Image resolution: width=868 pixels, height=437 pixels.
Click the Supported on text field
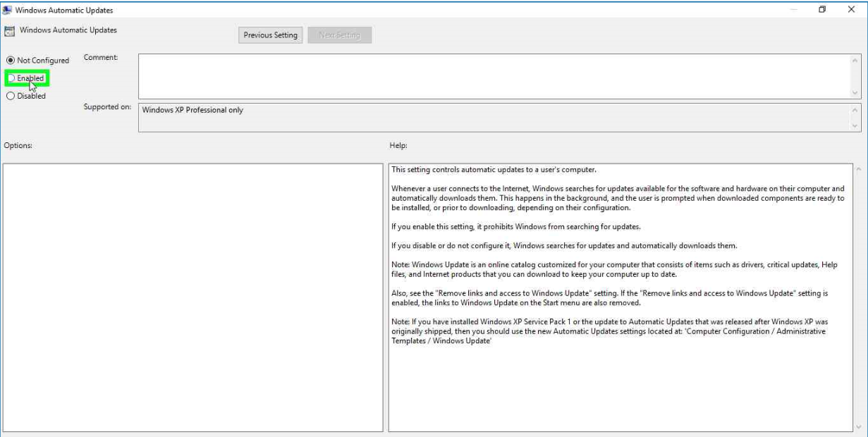(494, 118)
